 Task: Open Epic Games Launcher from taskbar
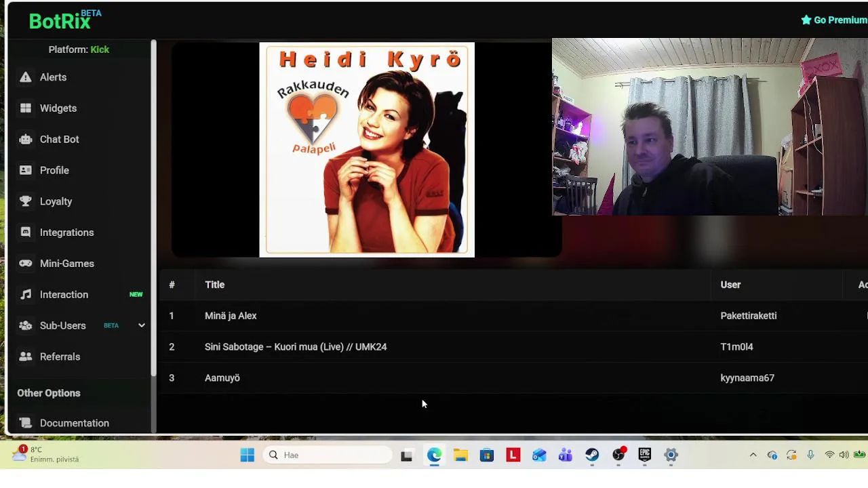coord(644,455)
